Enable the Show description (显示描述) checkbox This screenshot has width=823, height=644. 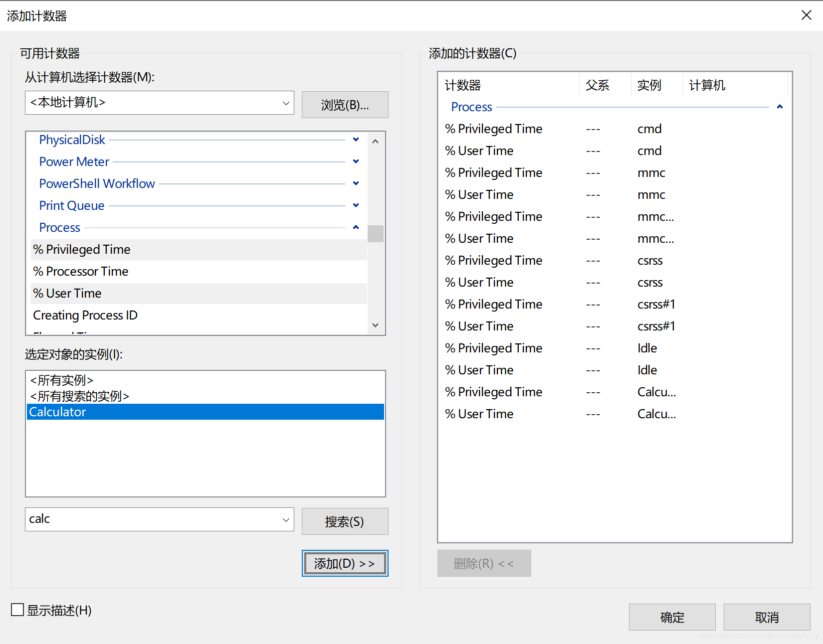pos(17,610)
